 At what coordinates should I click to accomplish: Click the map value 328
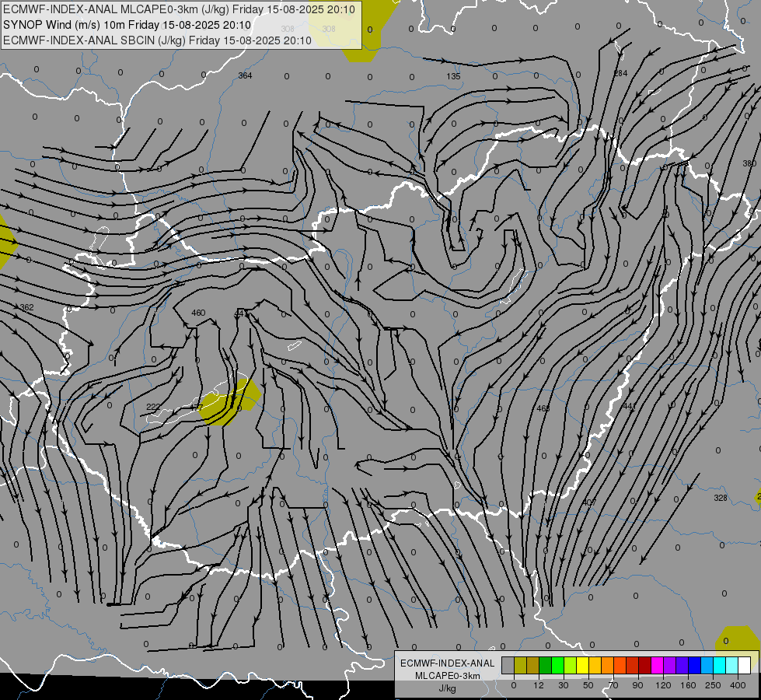pos(721,498)
